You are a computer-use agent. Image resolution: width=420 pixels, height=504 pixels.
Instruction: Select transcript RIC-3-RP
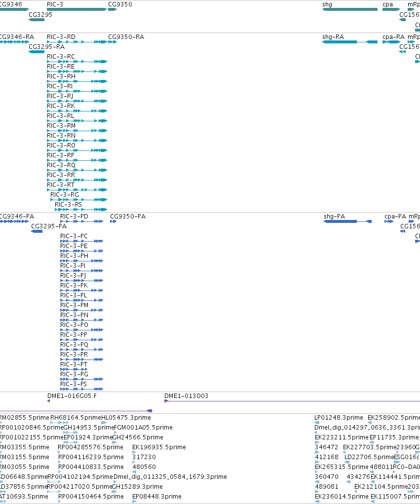tap(77, 160)
